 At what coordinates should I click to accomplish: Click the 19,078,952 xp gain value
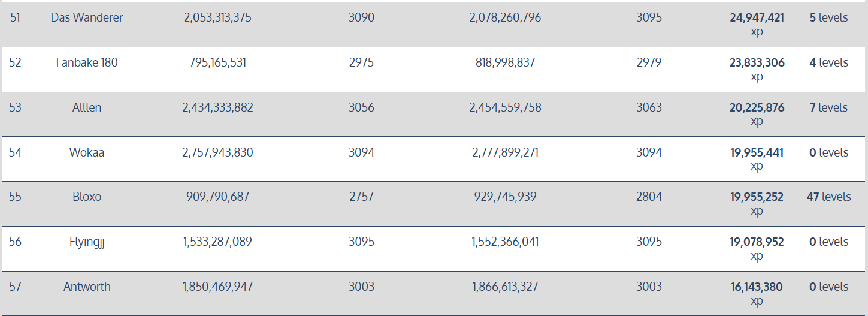tap(757, 249)
